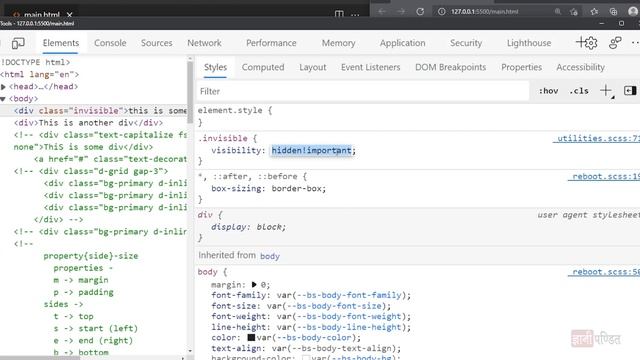The image size is (640, 360).
Task: Click color swatch for --bs-body-color
Action: tap(251, 338)
